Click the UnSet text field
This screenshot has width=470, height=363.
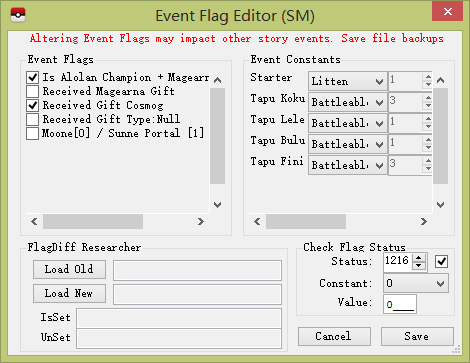pyautogui.click(x=179, y=338)
